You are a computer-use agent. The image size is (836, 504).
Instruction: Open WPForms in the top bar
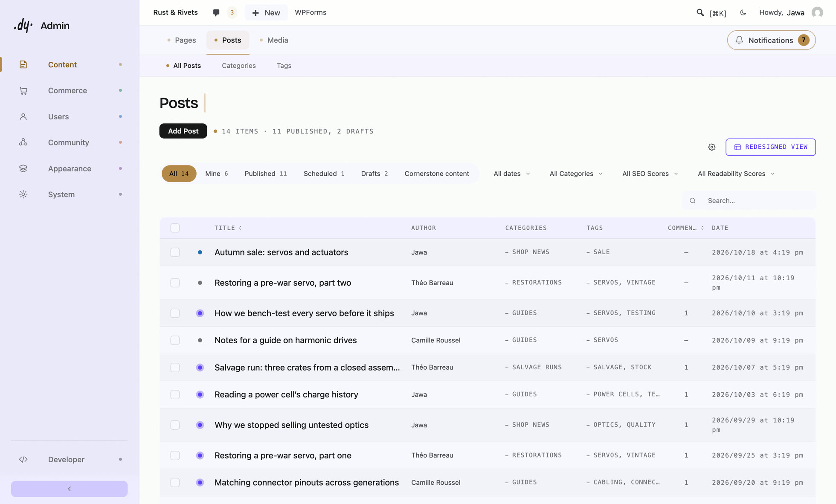(311, 12)
